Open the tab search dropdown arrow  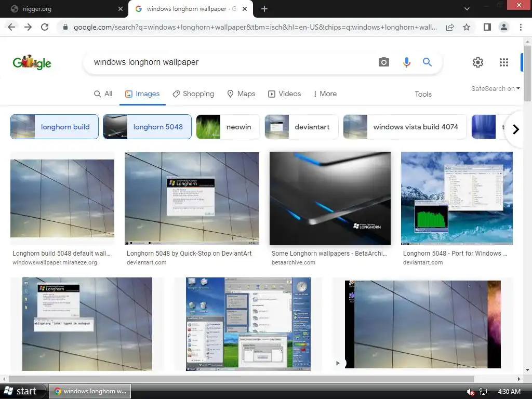tap(467, 9)
